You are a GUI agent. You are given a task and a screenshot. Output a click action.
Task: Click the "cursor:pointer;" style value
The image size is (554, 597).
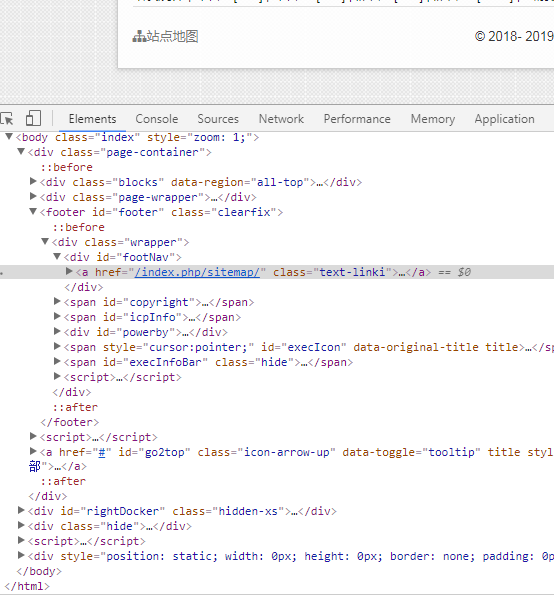[x=198, y=347]
